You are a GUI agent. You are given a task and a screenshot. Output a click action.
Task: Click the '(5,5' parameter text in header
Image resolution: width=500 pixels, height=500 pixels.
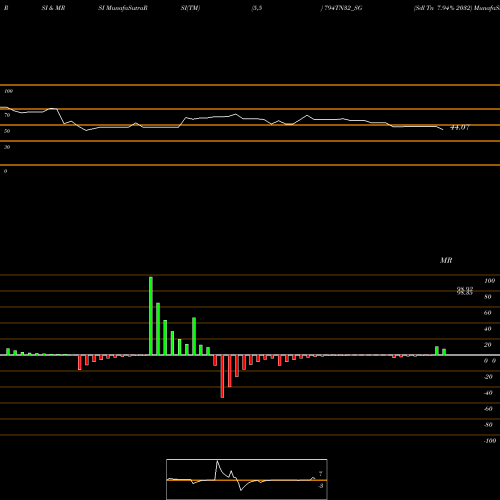pos(257,8)
